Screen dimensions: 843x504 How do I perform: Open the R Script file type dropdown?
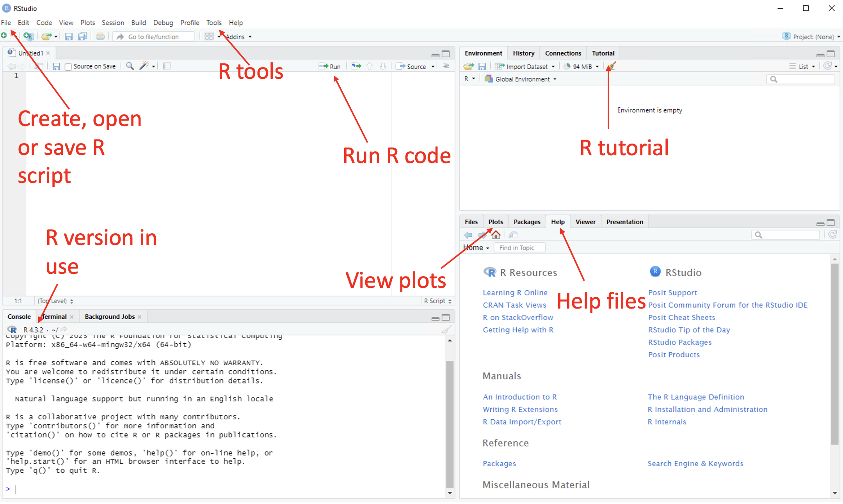tap(438, 301)
